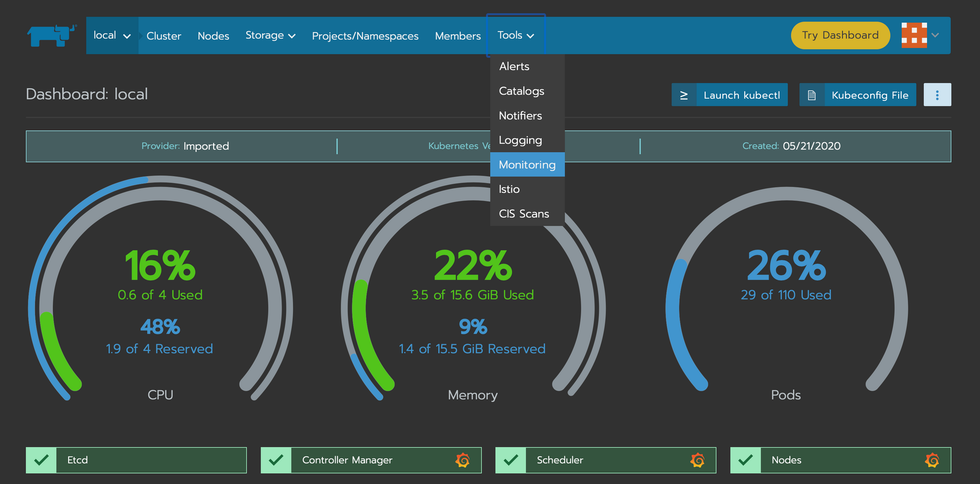The height and width of the screenshot is (484, 980).
Task: Click the 29 of 110 Used text
Action: pyautogui.click(x=786, y=295)
